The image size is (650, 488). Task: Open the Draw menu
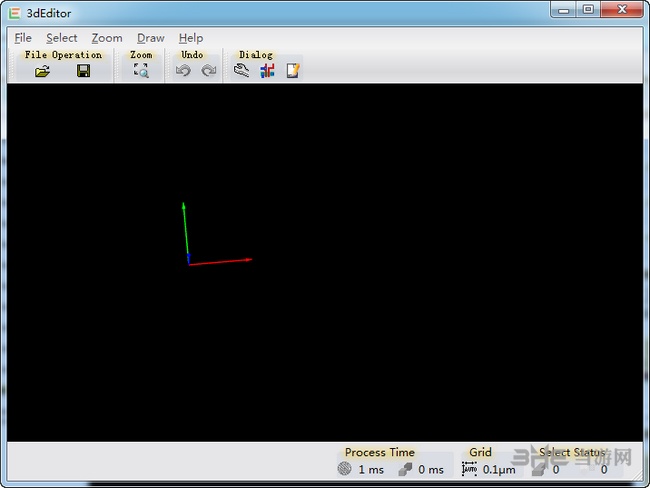click(151, 38)
